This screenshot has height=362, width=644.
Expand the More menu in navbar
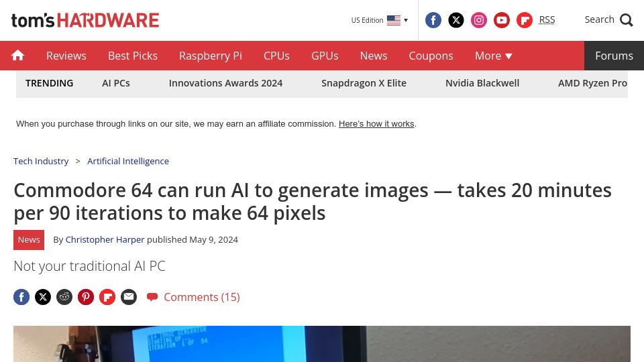pyautogui.click(x=493, y=56)
